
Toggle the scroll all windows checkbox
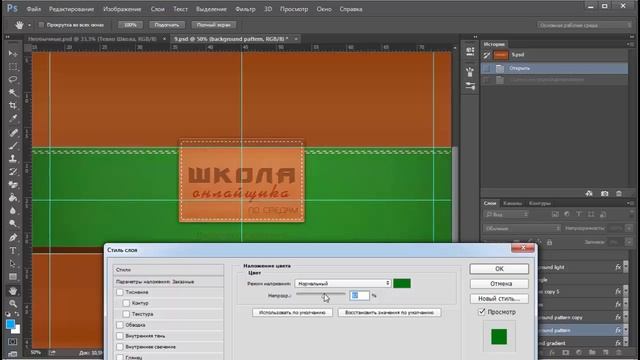coord(41,25)
